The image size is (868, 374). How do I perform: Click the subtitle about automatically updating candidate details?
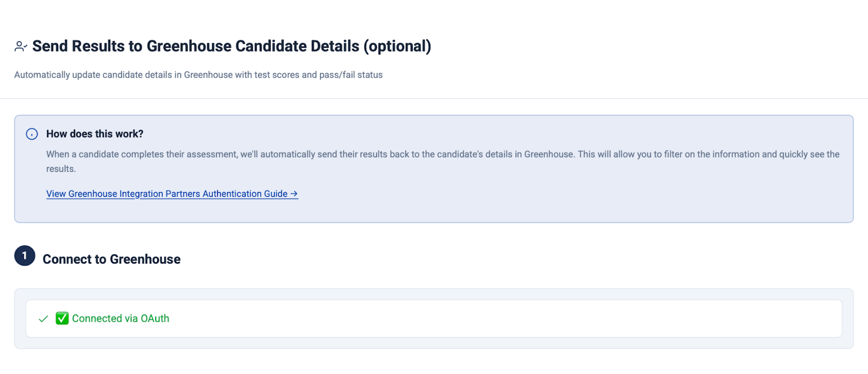click(198, 75)
